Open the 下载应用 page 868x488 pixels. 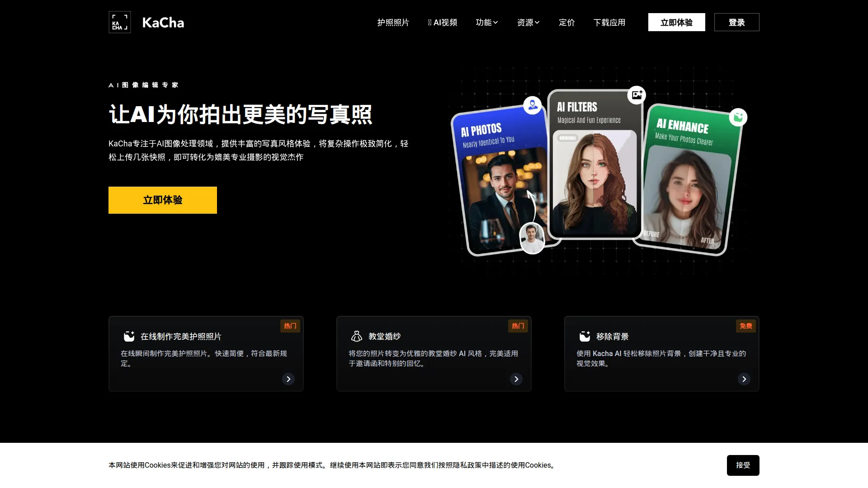click(x=609, y=23)
